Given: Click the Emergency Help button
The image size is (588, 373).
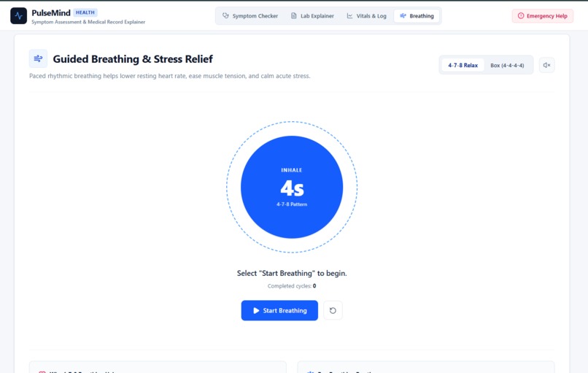Looking at the screenshot, I should [x=542, y=16].
